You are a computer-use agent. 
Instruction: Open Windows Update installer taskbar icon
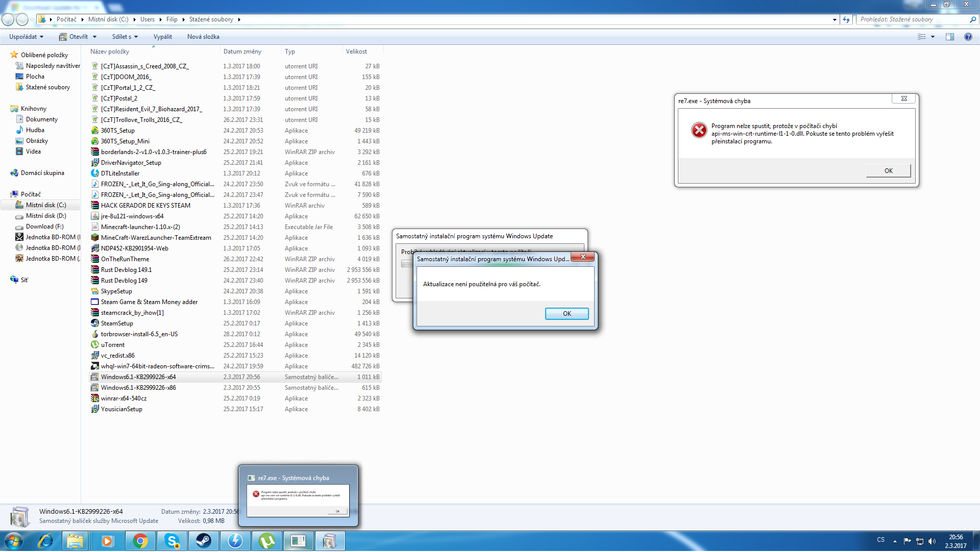tap(330, 541)
